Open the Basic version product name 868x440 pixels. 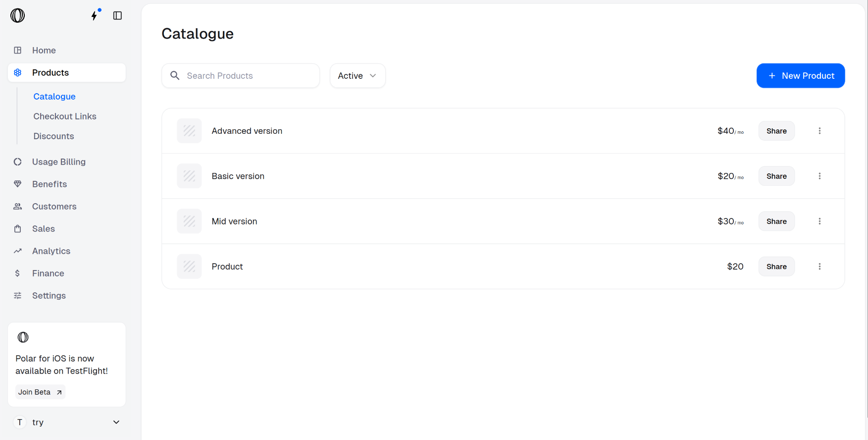238,176
